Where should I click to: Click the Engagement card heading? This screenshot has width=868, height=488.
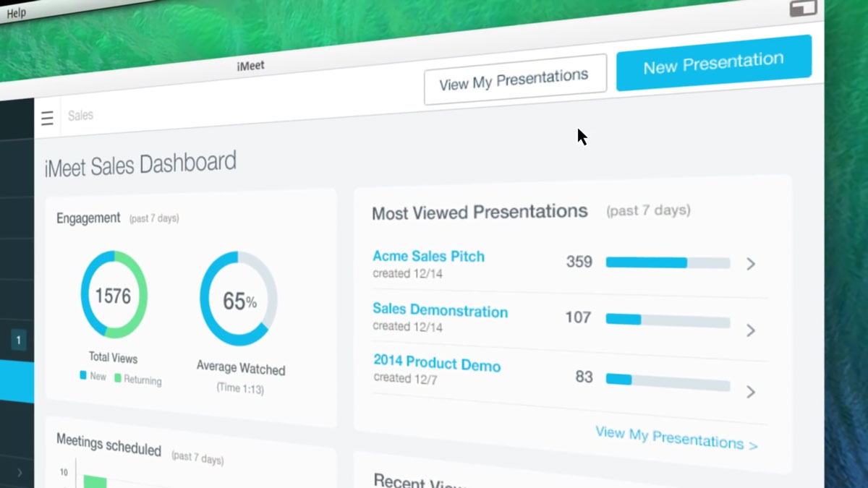[x=88, y=218]
